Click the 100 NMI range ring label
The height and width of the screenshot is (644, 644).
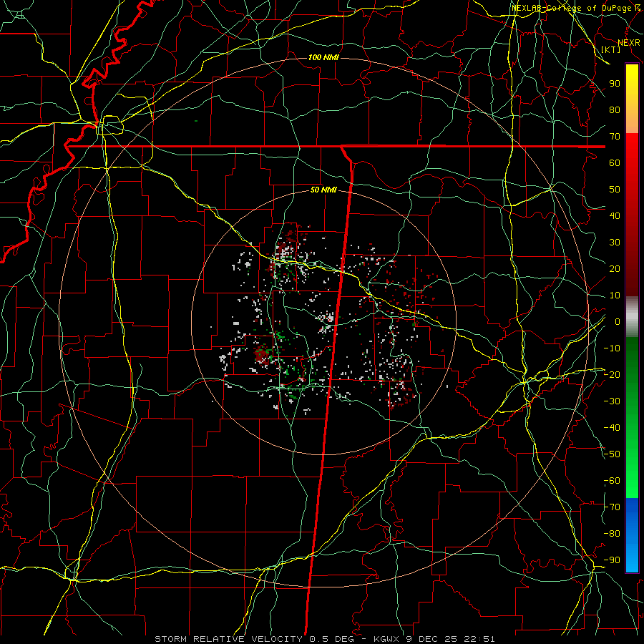323,57
